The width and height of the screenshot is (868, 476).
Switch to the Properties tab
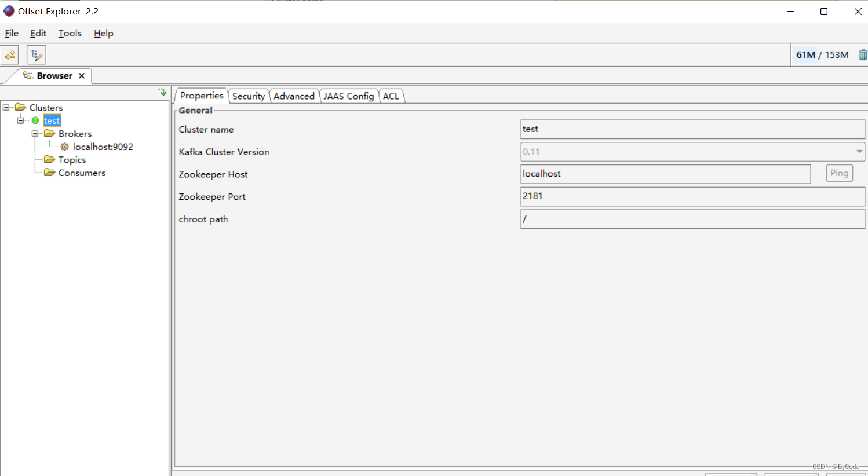(202, 96)
